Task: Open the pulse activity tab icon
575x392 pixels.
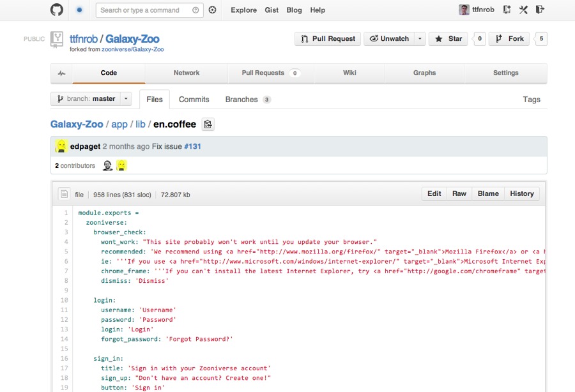Action: (61, 73)
